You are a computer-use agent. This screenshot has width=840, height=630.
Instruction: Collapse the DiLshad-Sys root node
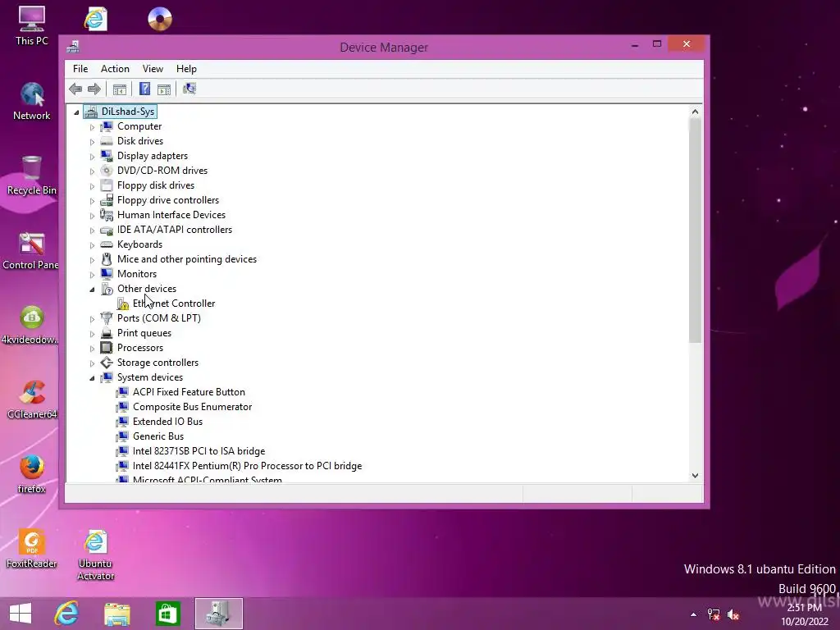[76, 112]
